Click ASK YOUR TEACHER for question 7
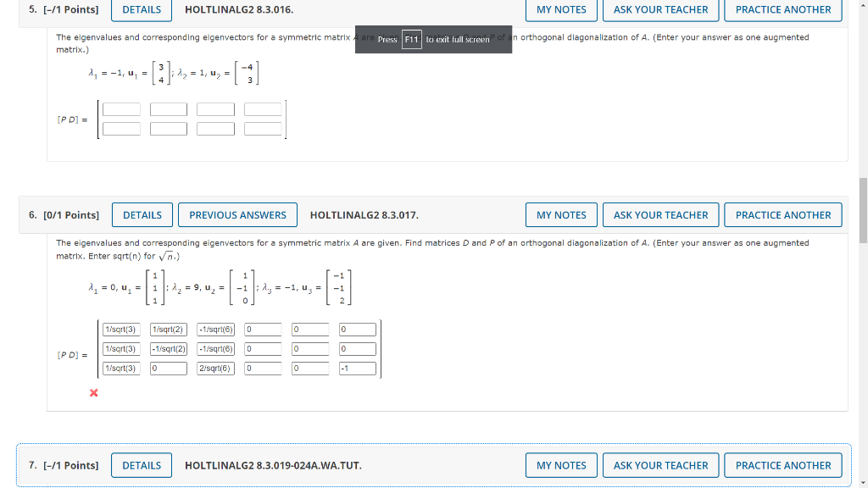 [660, 465]
